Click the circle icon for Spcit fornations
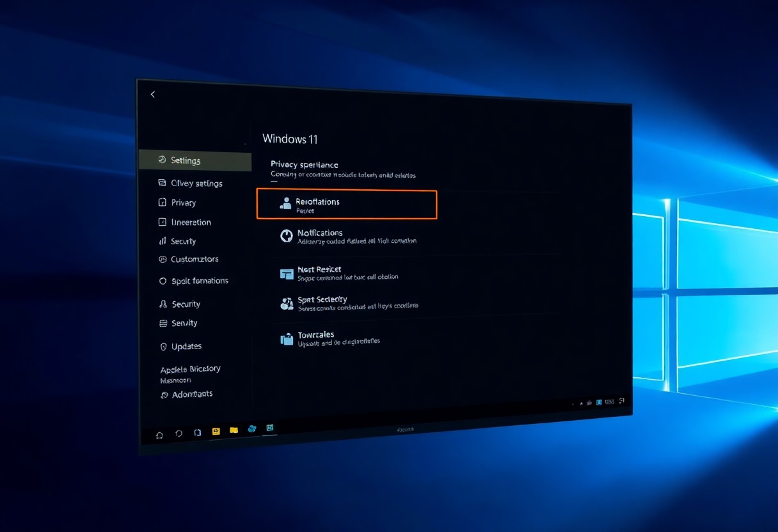Viewport: 778px width, 532px height. 163,281
